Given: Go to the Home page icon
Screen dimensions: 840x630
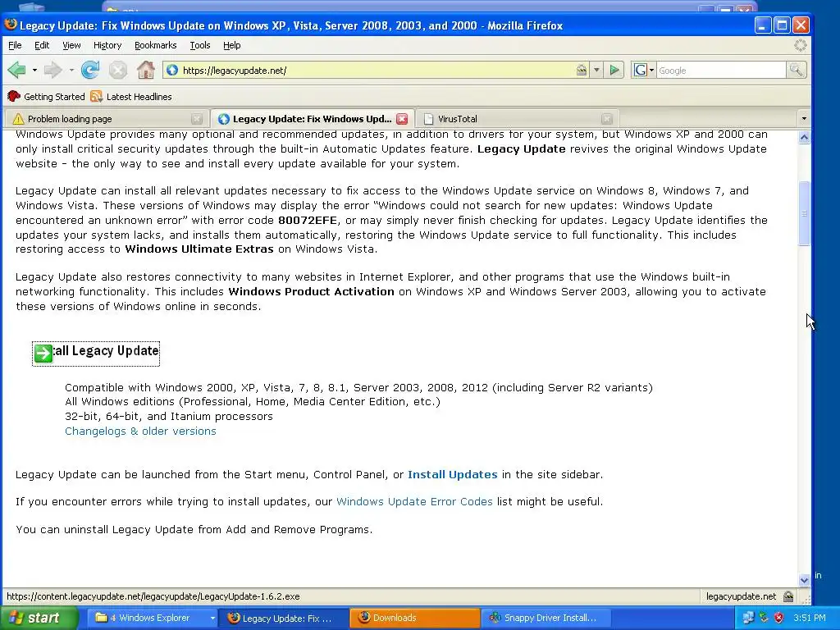Looking at the screenshot, I should click(145, 70).
